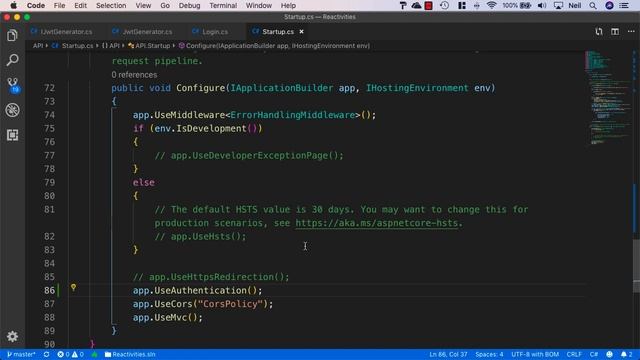Click the flame icon in status bar
This screenshot has width=640, height=360.
(x=94, y=354)
